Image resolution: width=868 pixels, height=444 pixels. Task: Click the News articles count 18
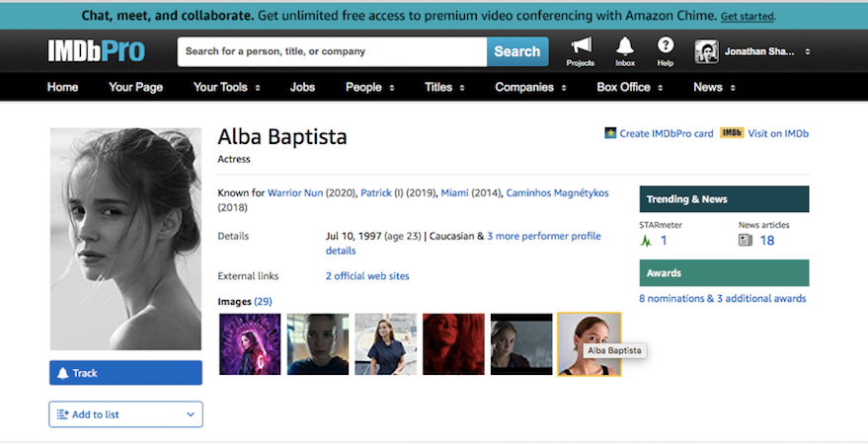(766, 241)
